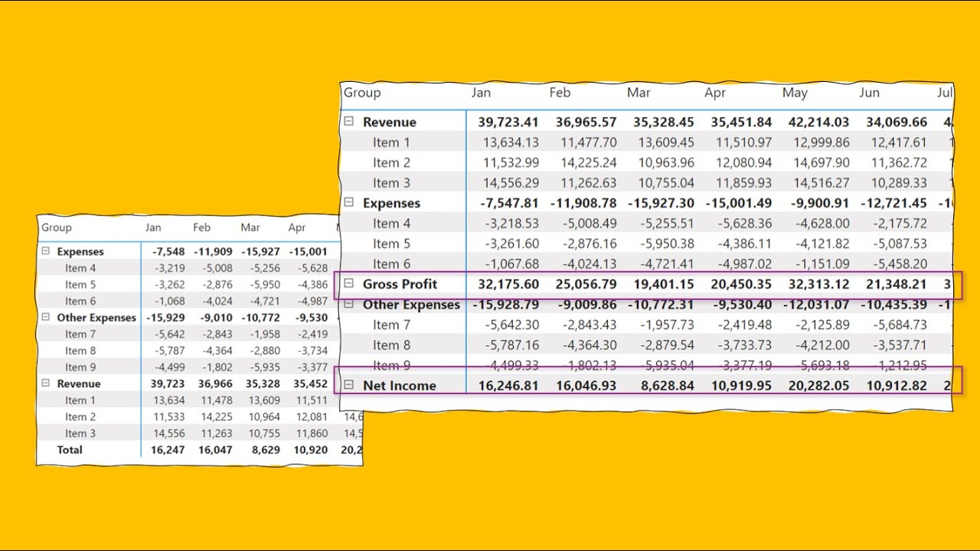This screenshot has width=980, height=551.
Task: Select the Total row label in the smaller table
Action: [70, 450]
